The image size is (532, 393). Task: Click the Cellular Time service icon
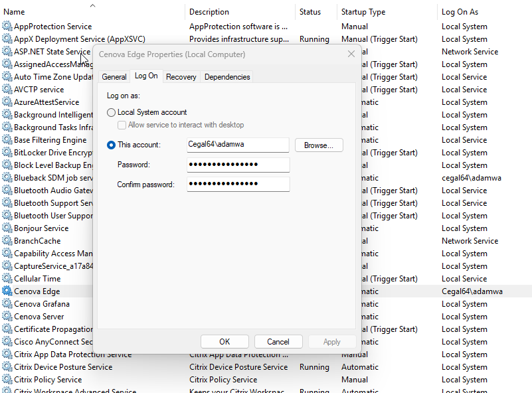6,278
